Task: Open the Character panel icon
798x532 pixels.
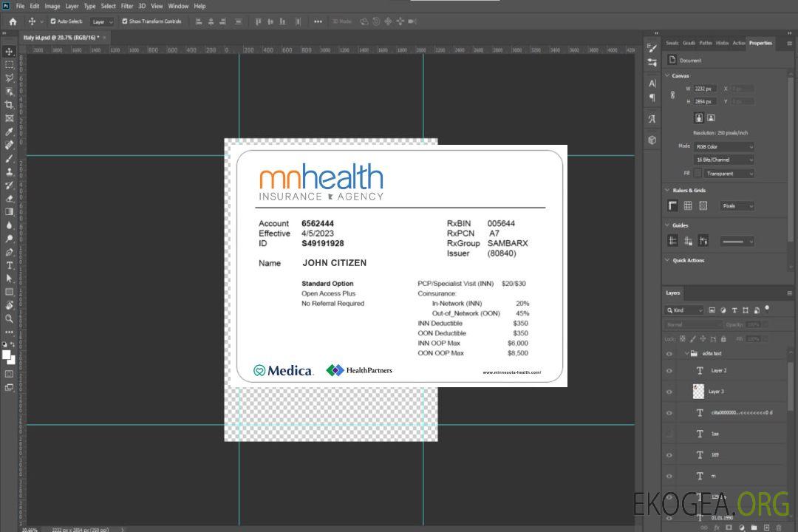Action: coord(652,83)
